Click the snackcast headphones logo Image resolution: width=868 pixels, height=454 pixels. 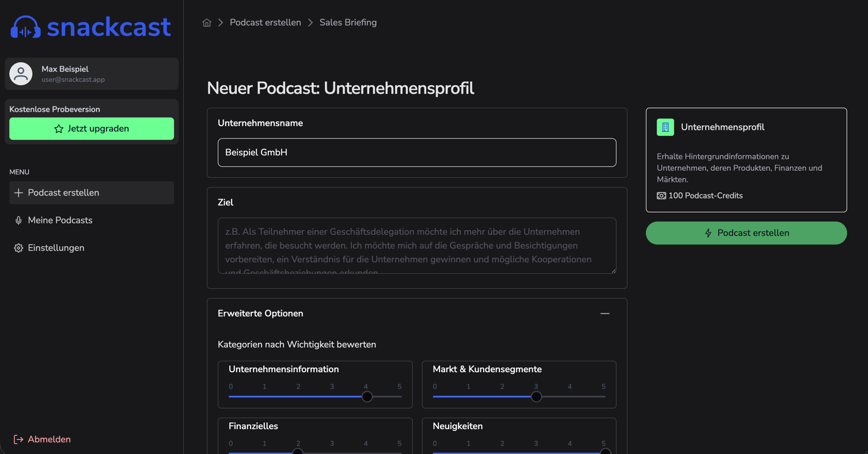24,26
